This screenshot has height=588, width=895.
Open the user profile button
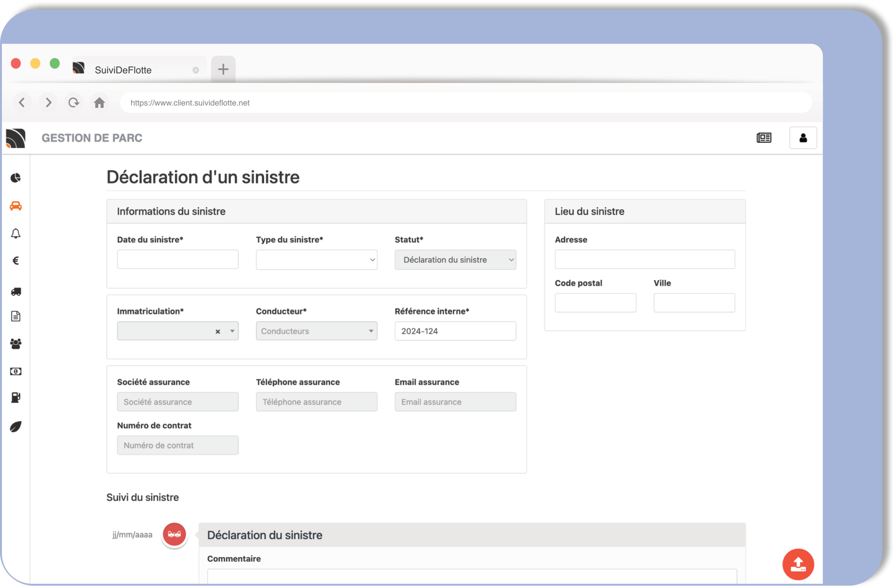(803, 138)
